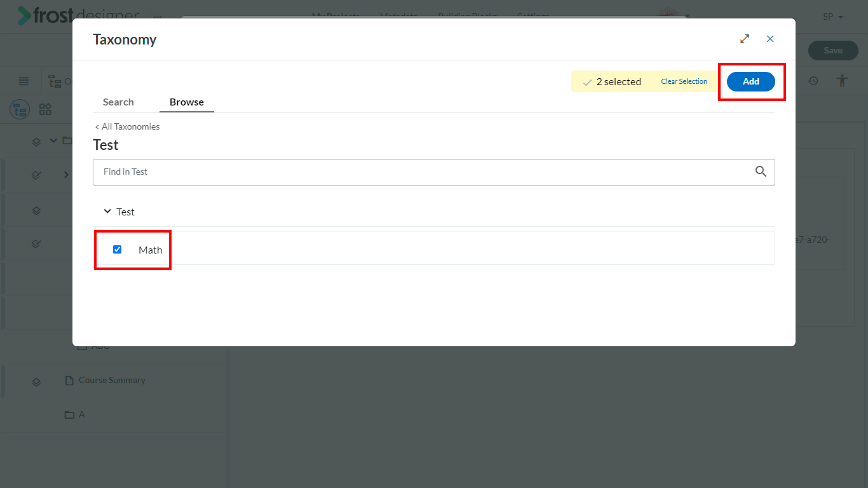Click the Save button behind the dialog

click(x=832, y=50)
